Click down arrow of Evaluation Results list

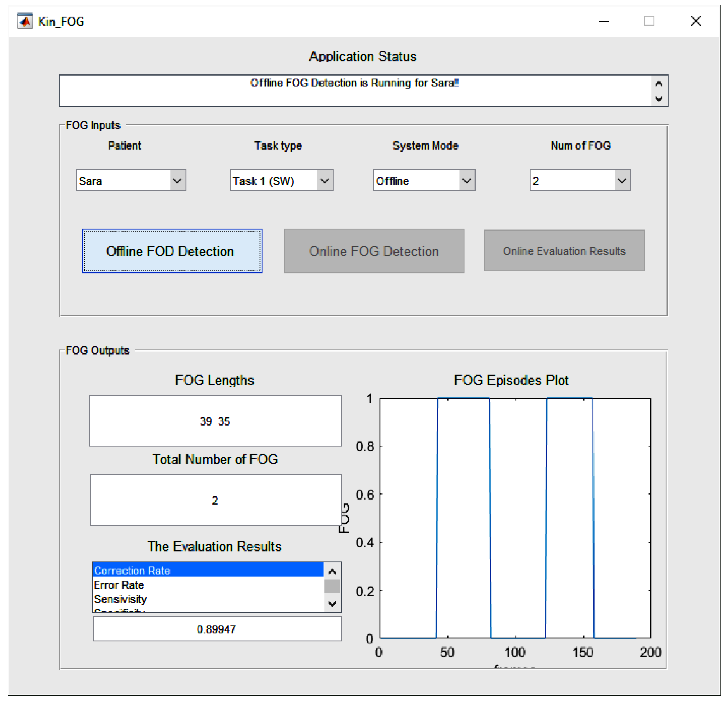[332, 603]
